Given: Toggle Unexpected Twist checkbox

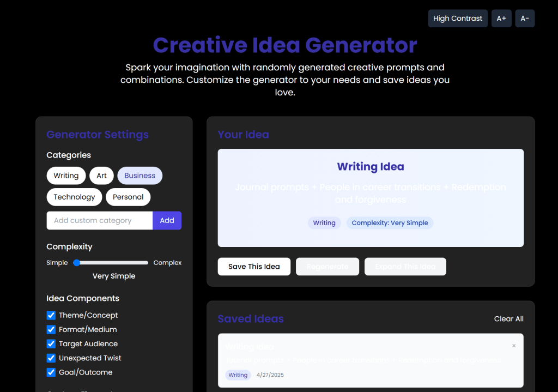Looking at the screenshot, I should [51, 358].
